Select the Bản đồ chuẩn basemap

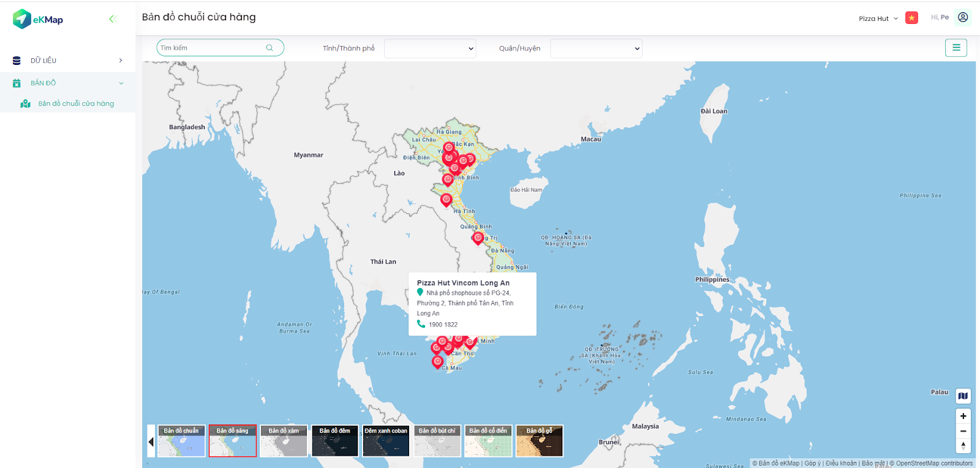pyautogui.click(x=181, y=441)
